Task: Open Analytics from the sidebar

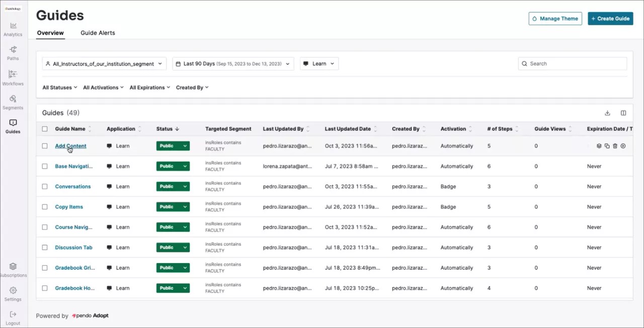Action: pos(13,29)
